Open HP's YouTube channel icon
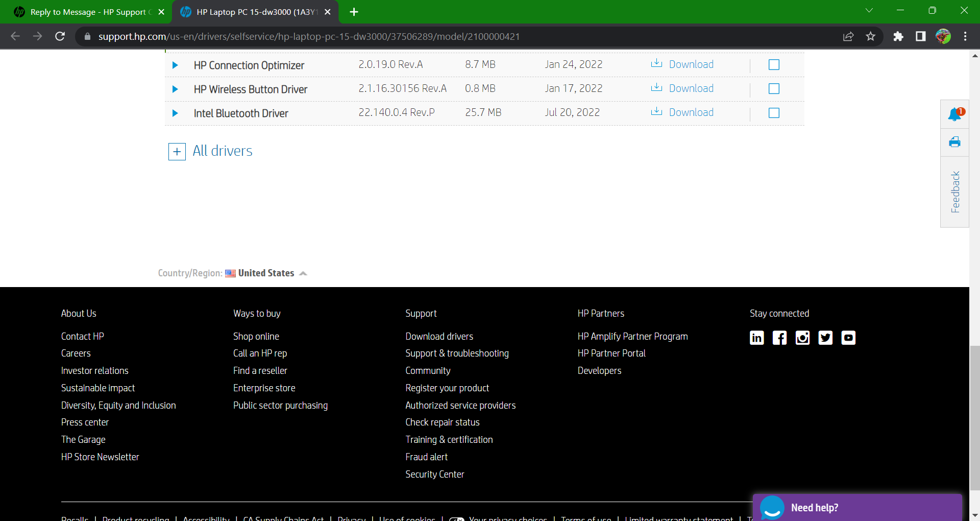The image size is (980, 521). tap(848, 338)
